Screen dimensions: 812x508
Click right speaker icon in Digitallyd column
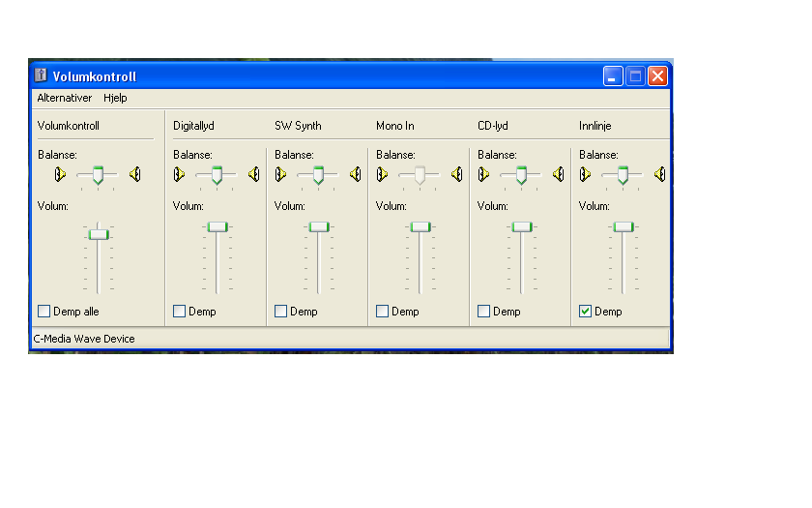[x=253, y=174]
